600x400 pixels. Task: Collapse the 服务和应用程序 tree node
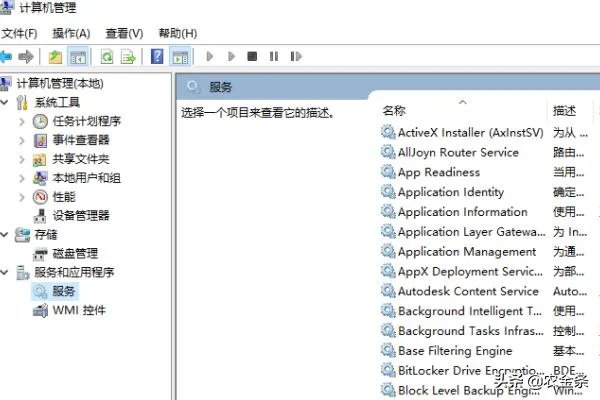coord(7,272)
